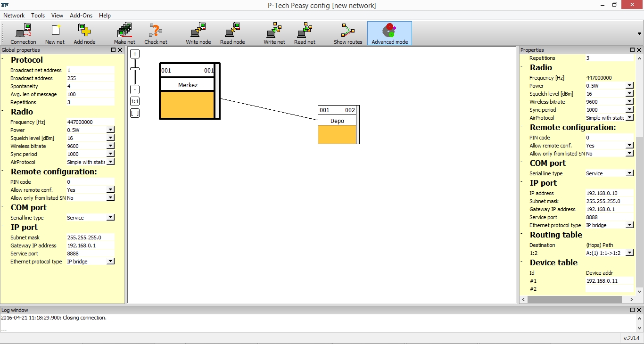This screenshot has width=644, height=344.
Task: Collapse the Radio section in Global properties
Action: click(x=3, y=111)
